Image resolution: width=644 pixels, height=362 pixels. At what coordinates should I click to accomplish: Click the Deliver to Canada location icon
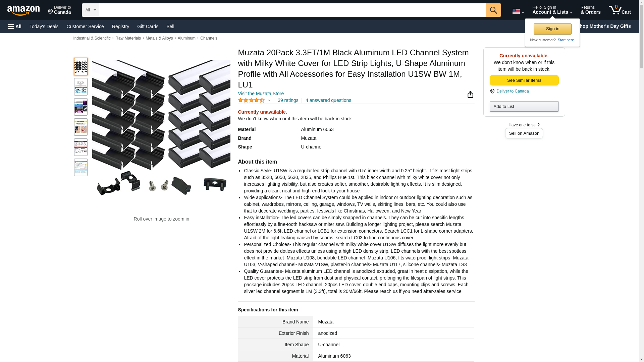click(x=492, y=91)
